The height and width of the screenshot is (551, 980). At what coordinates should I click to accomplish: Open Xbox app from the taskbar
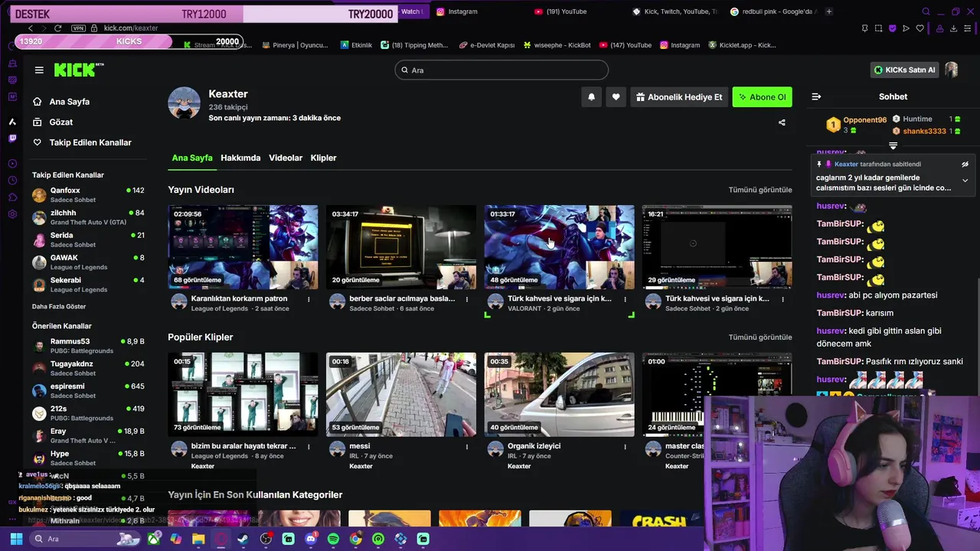(154, 539)
